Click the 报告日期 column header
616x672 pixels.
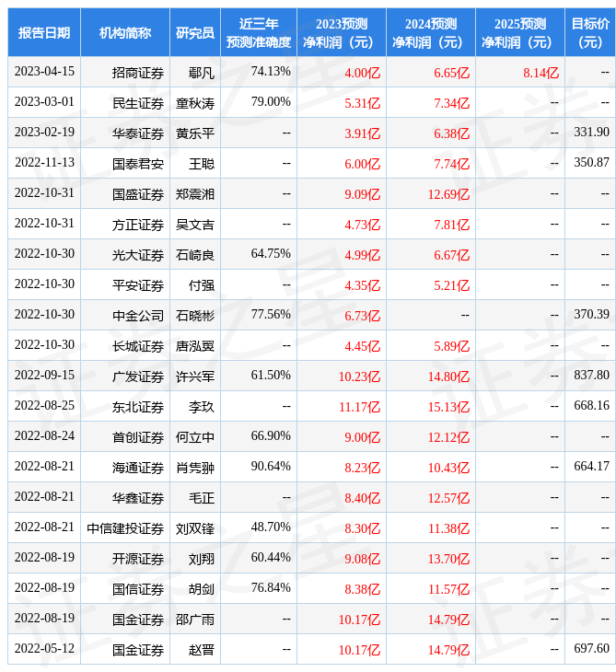tap(44, 32)
